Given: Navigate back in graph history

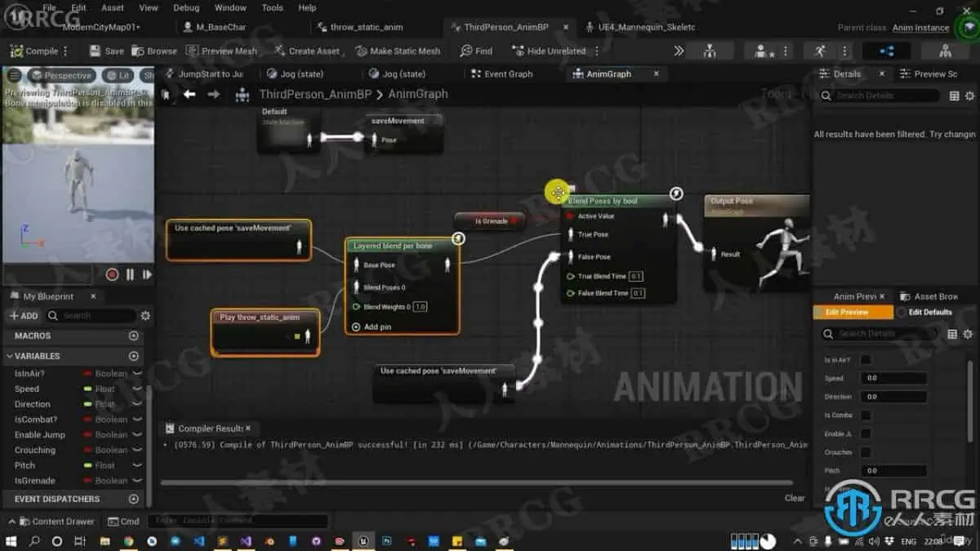Looking at the screenshot, I should point(189,94).
